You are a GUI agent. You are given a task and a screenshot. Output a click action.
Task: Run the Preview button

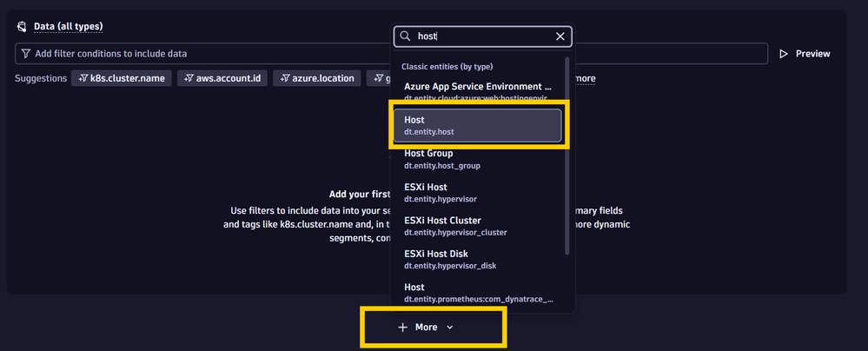click(x=805, y=54)
